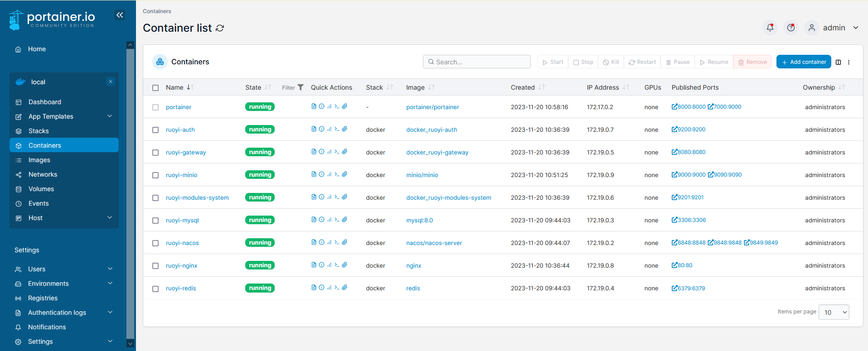Sort containers by Name
The width and height of the screenshot is (868, 351).
pyautogui.click(x=179, y=87)
